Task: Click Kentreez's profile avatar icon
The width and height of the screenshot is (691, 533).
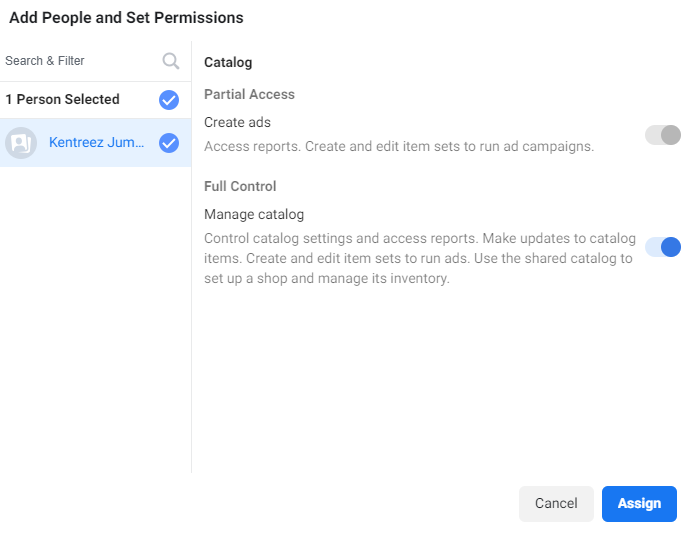Action: coord(20,143)
